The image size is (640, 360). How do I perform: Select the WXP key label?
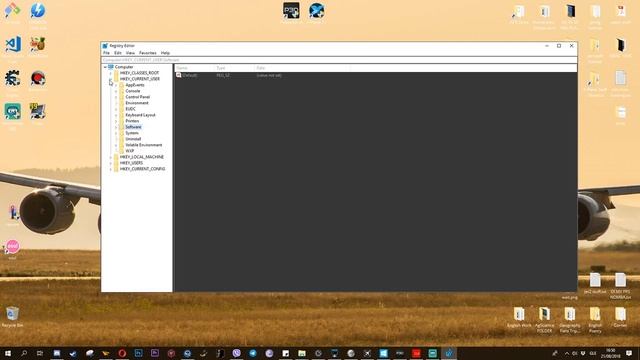(129, 151)
